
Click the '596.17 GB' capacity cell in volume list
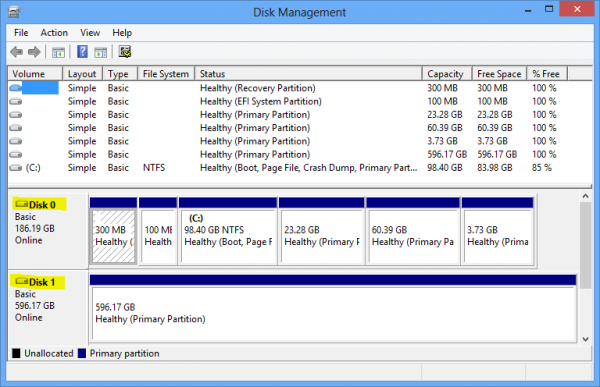447,155
